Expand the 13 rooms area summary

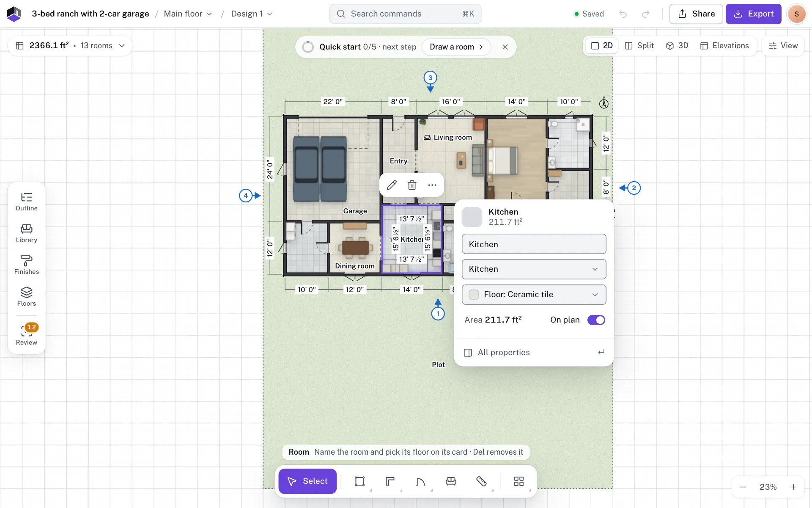click(x=70, y=46)
